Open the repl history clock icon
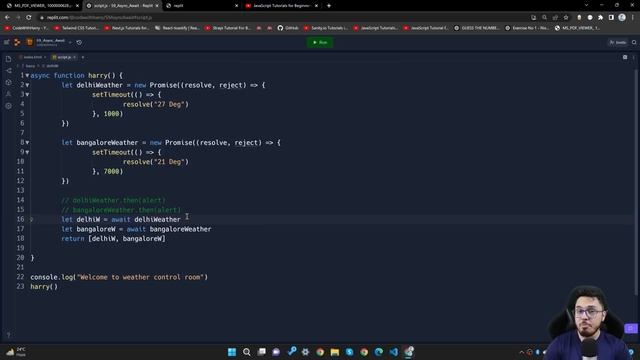 click(x=79, y=42)
